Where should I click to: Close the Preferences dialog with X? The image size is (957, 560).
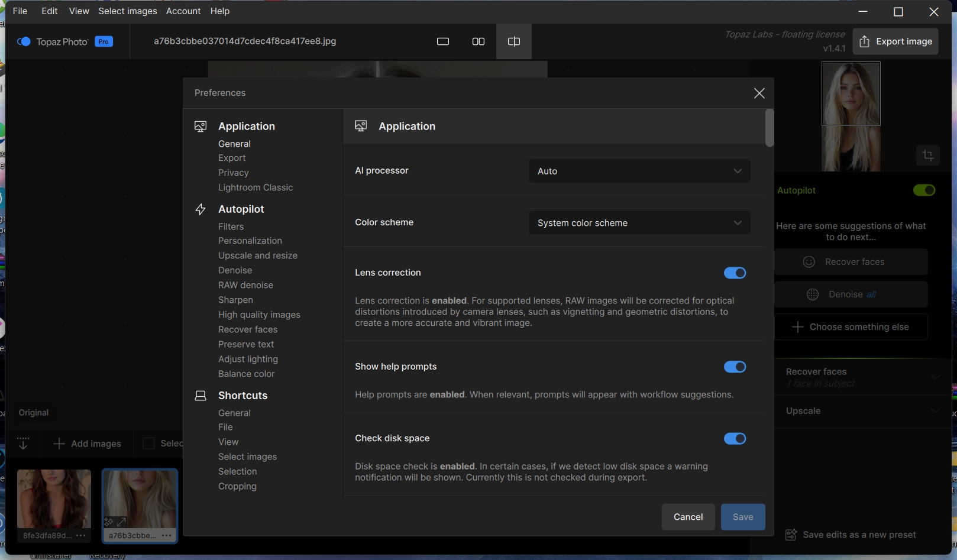tap(759, 93)
